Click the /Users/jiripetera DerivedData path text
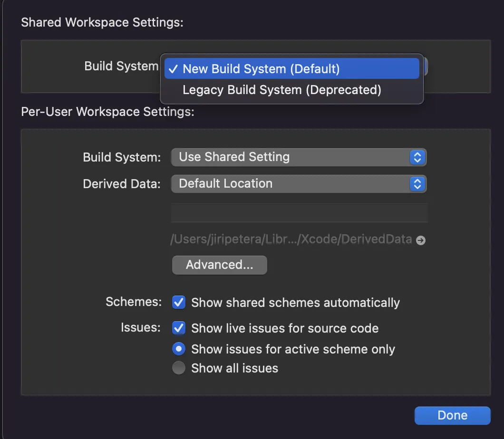This screenshot has height=439, width=504. tap(291, 239)
